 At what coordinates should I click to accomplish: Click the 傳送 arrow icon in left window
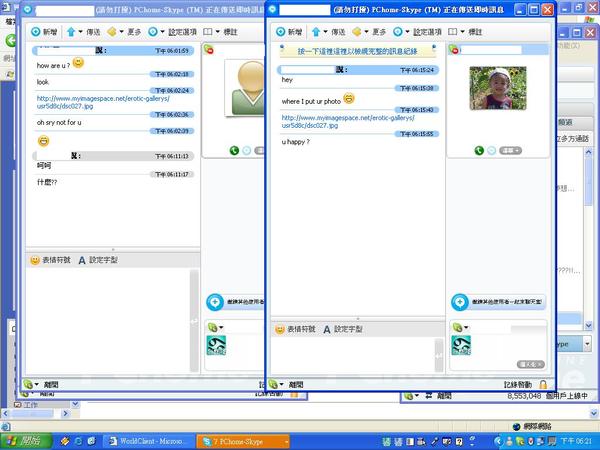[71, 32]
